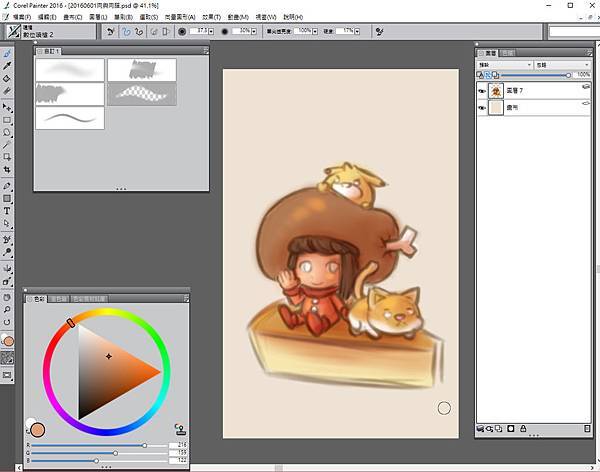Enable freehand strokes in property bar
This screenshot has width=600, height=472.
[126, 32]
